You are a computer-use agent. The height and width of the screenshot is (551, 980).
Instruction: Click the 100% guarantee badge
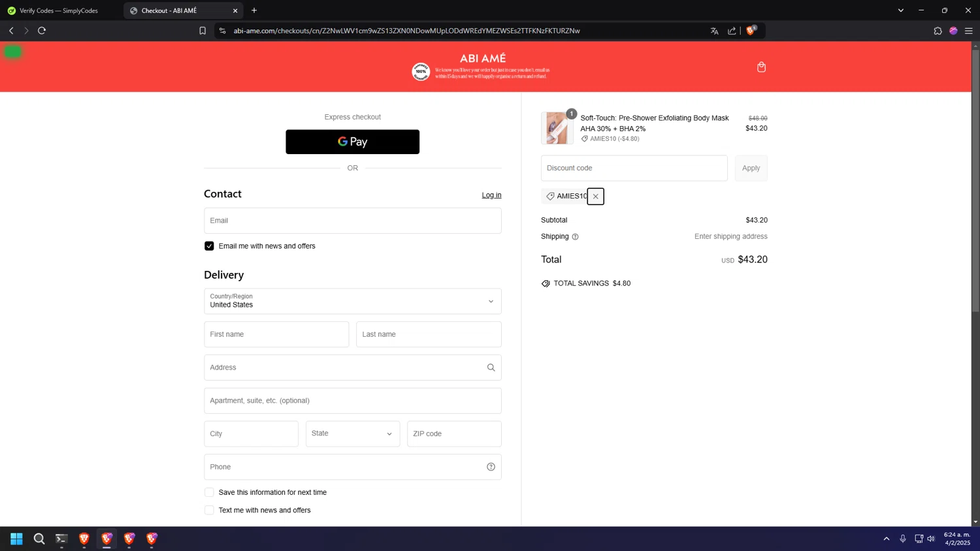tap(421, 72)
